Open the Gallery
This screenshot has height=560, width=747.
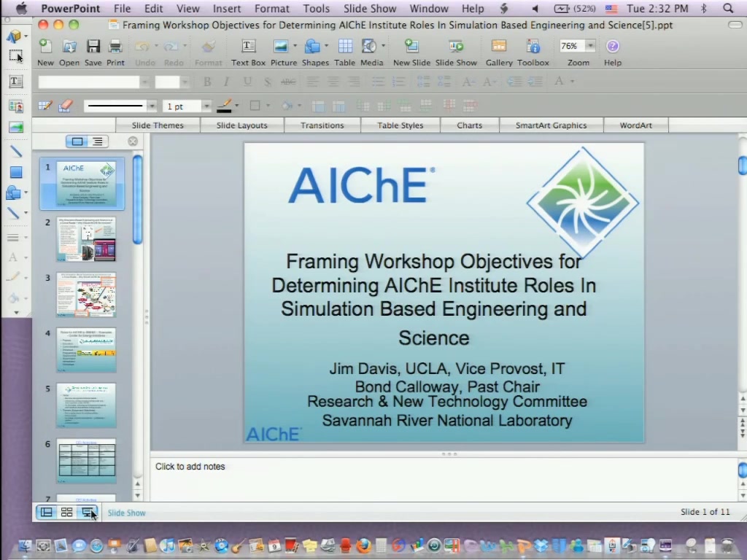pyautogui.click(x=499, y=46)
